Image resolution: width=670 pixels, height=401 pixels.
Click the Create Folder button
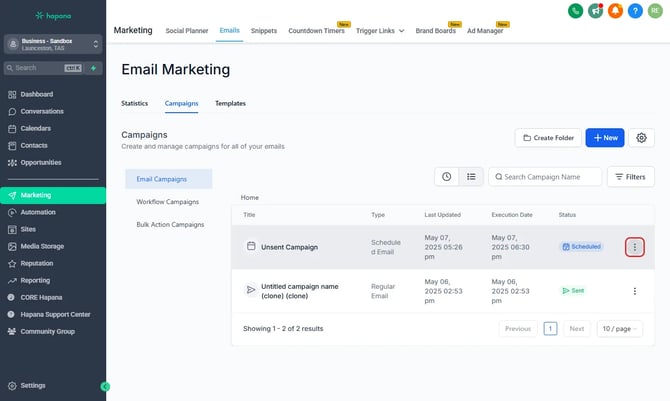tap(547, 137)
